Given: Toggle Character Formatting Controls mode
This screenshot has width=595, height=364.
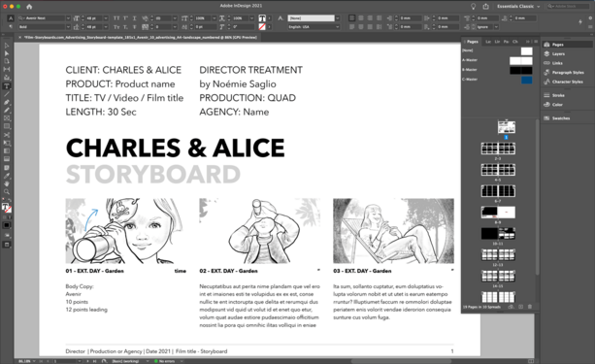Looking at the screenshot, I should click(11, 18).
